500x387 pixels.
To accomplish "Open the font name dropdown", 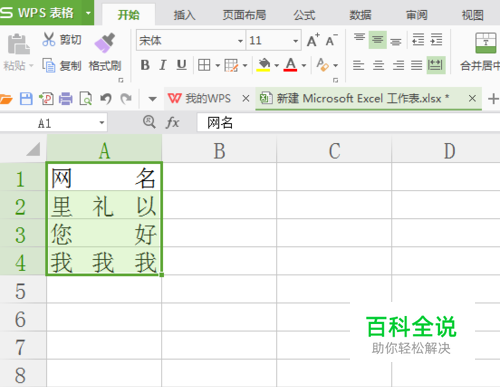I will 240,41.
